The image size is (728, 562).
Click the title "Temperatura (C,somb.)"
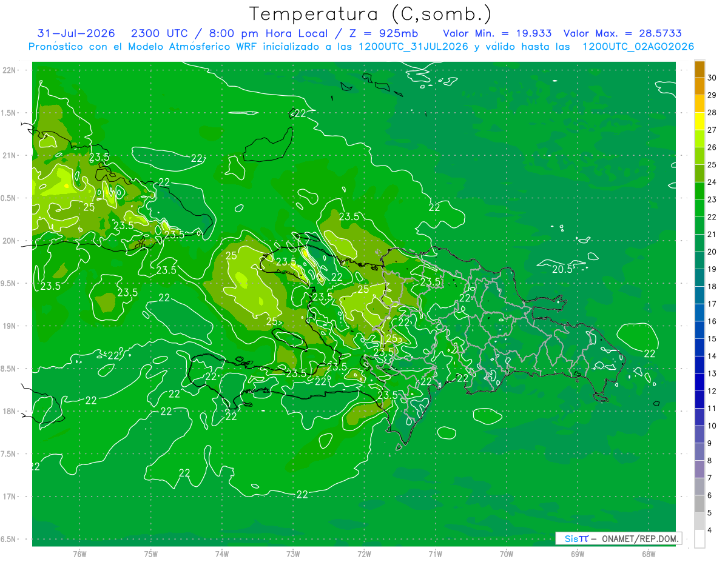click(371, 15)
